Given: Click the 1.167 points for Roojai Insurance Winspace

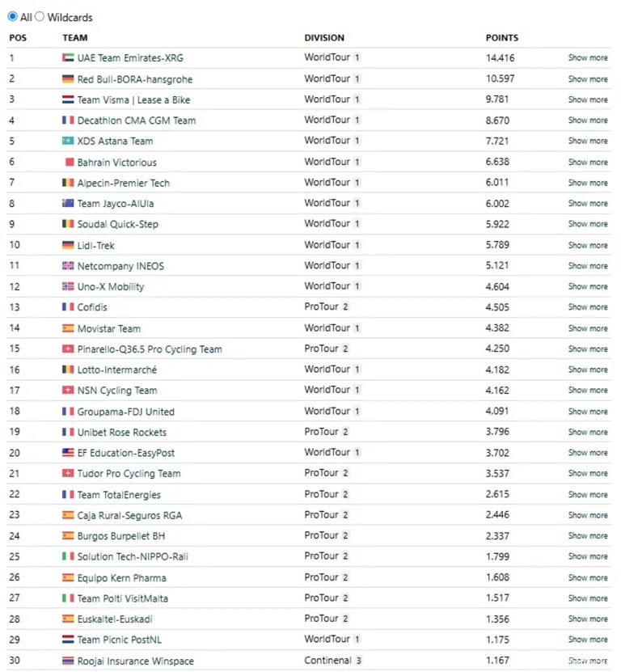Looking at the screenshot, I should click(x=497, y=661).
